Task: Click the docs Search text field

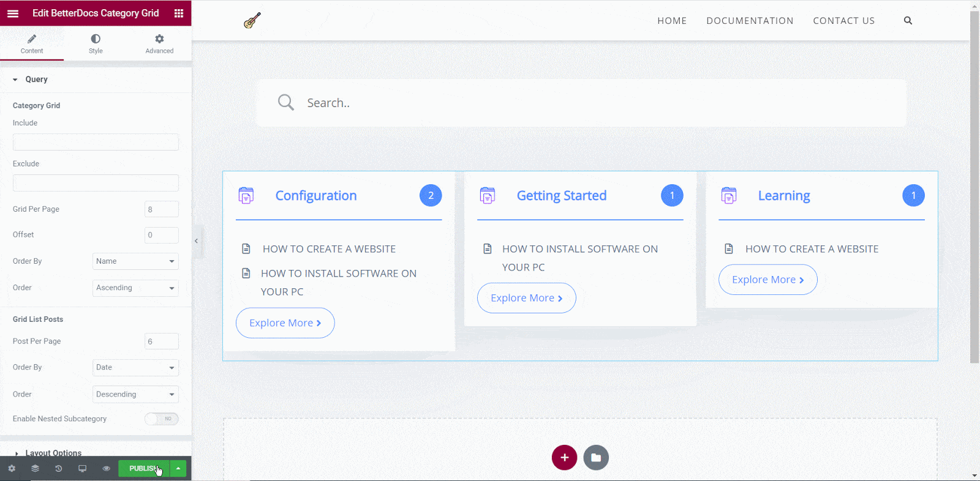Action: coord(582,103)
